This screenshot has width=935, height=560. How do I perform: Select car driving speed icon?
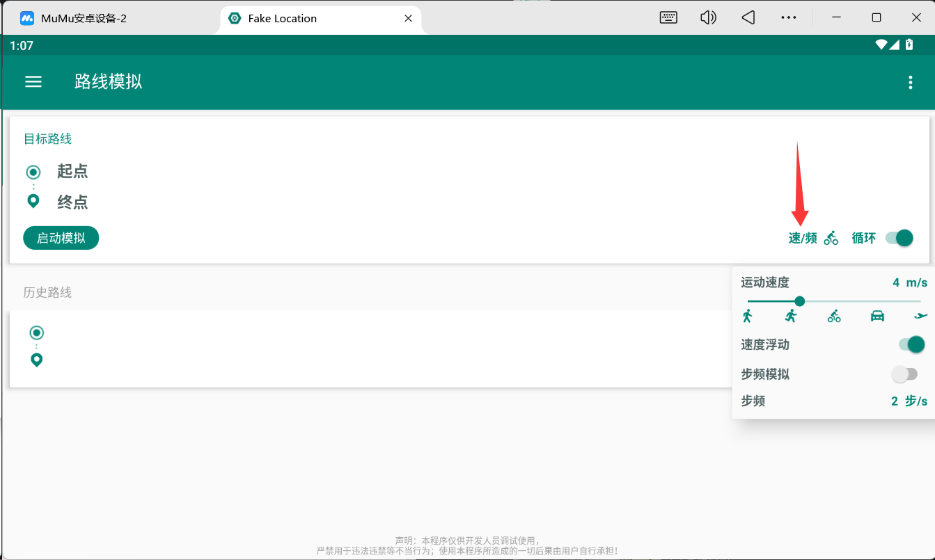(x=877, y=317)
